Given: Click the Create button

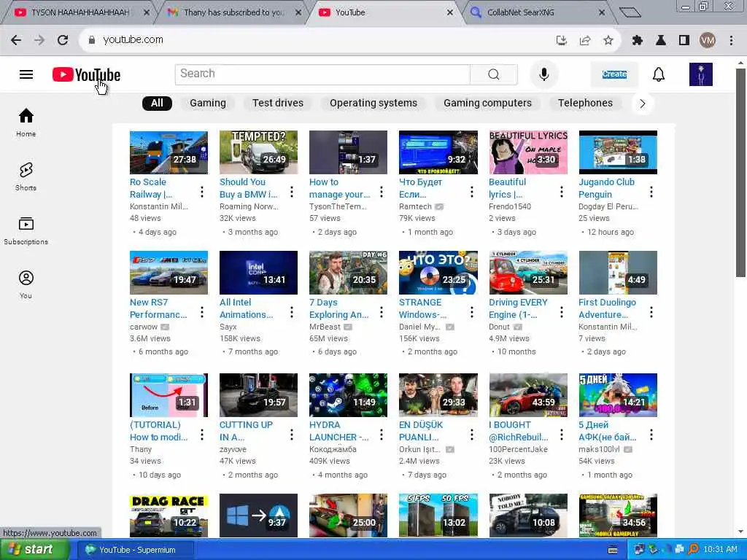Looking at the screenshot, I should click(614, 74).
